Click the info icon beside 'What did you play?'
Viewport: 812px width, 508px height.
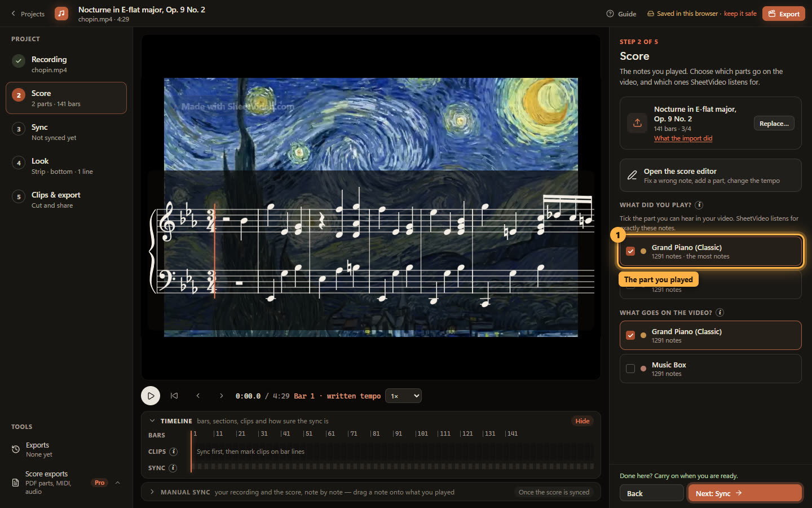point(699,205)
